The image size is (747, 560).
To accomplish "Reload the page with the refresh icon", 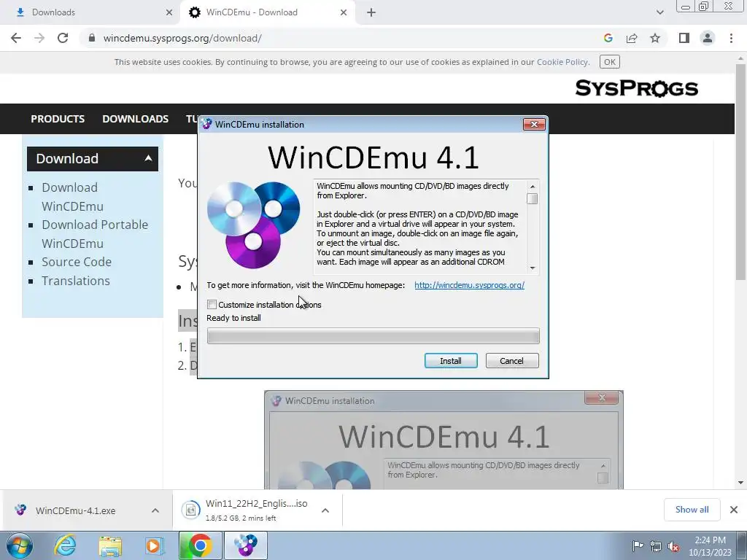I will point(63,38).
